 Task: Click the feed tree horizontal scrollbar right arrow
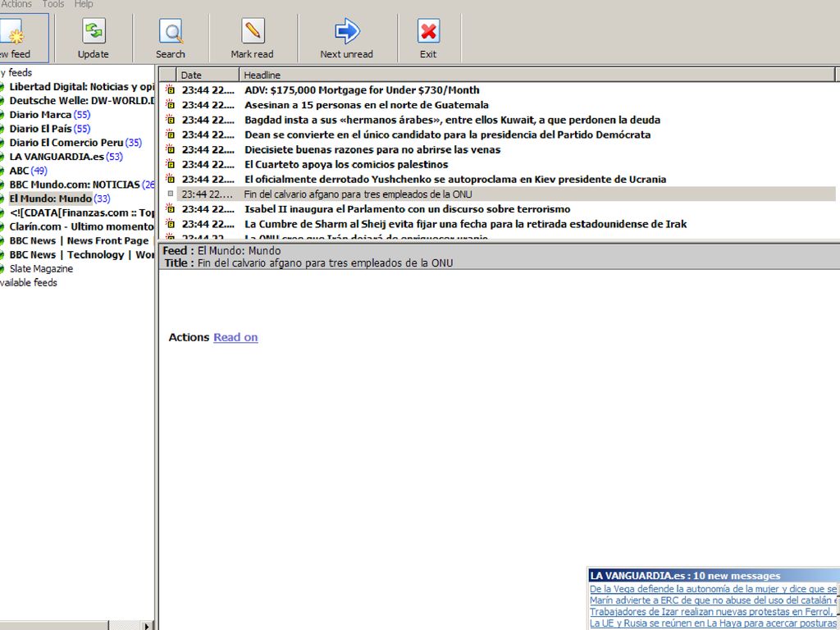coord(147,625)
